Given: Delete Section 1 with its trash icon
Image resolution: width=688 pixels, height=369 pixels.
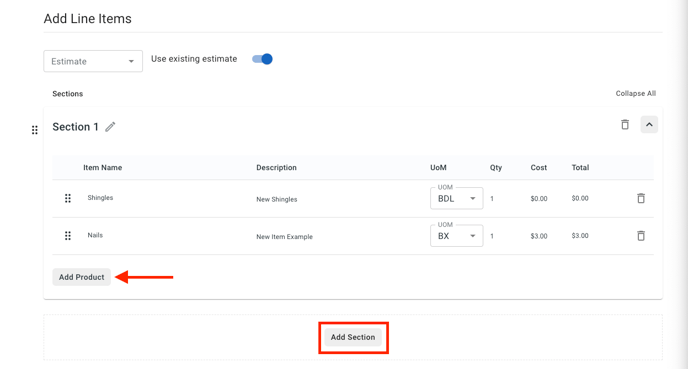Looking at the screenshot, I should 625,125.
